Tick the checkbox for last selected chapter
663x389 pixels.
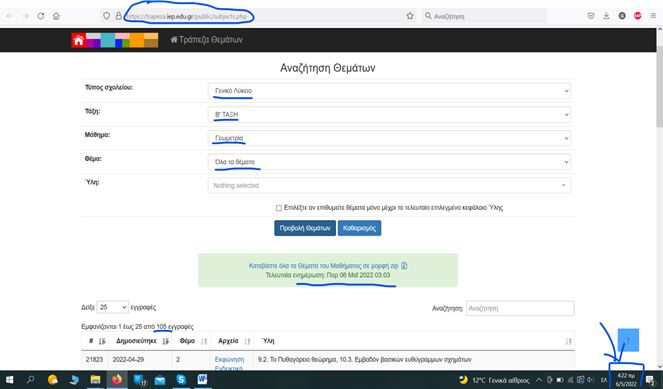point(279,208)
